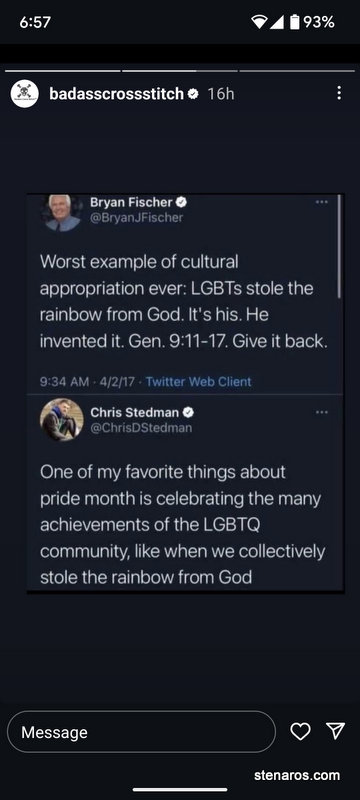Tap @ChrisDStedman handle

click(141, 428)
